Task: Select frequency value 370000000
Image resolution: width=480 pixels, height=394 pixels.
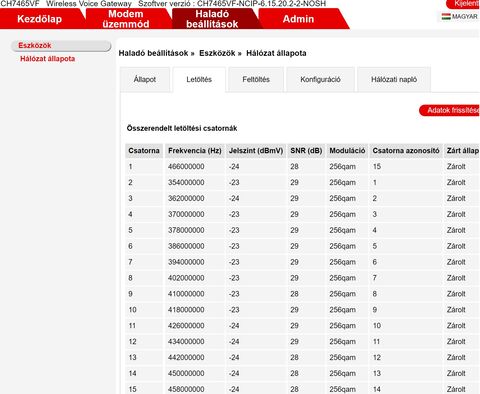Action: (x=186, y=214)
